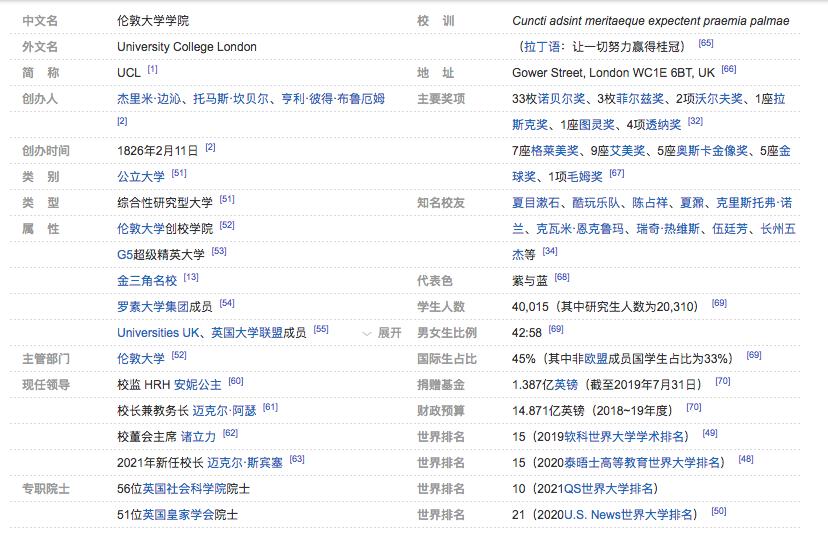Viewport: 828px width, 534px height.
Task: Open the 软科世界大学学术排名 link
Action: tap(624, 437)
